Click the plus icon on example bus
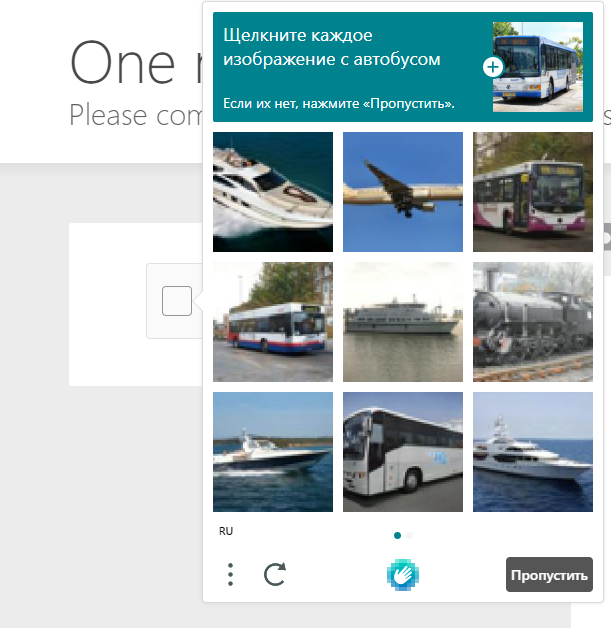The height and width of the screenshot is (628, 611). coord(493,67)
